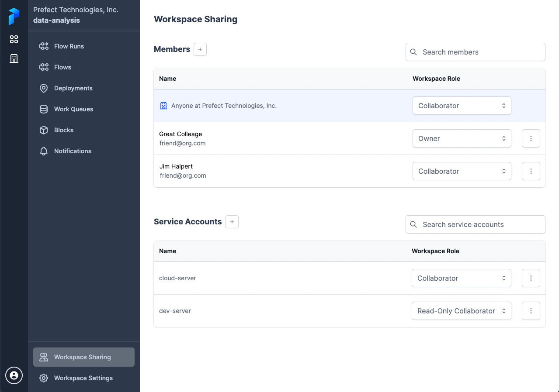The image size is (559, 392).
Task: Click Anyone at Prefect Technologies, Inc. text
Action: (224, 106)
